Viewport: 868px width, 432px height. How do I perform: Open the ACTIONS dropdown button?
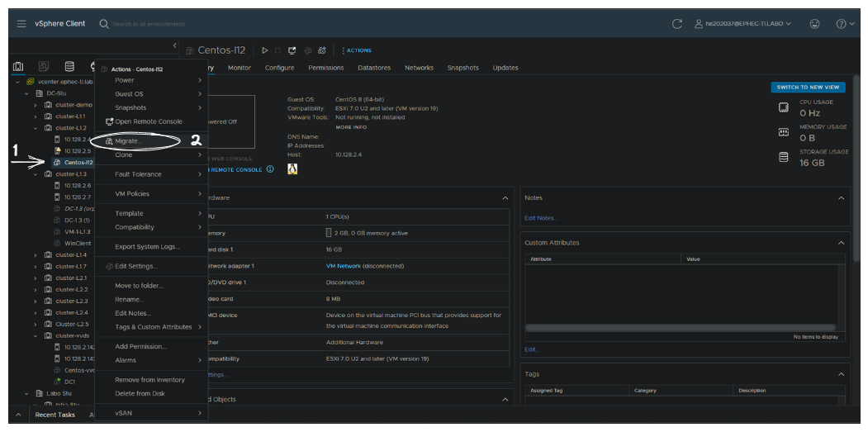coord(357,50)
